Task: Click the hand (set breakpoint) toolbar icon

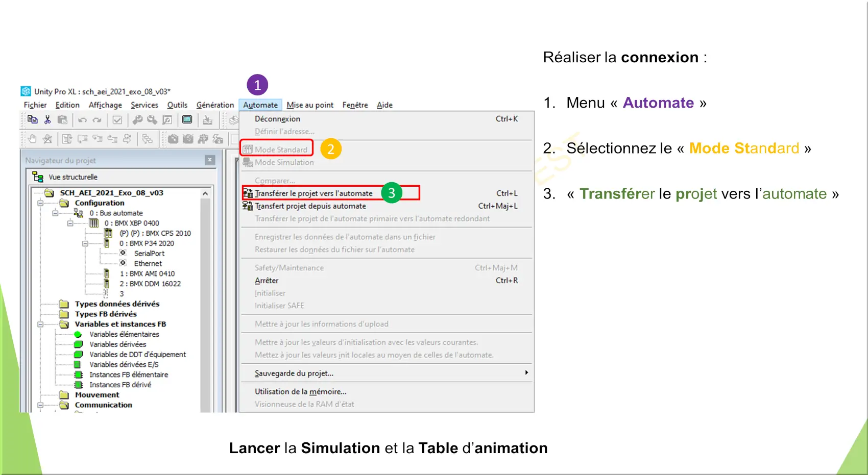Action: point(32,138)
